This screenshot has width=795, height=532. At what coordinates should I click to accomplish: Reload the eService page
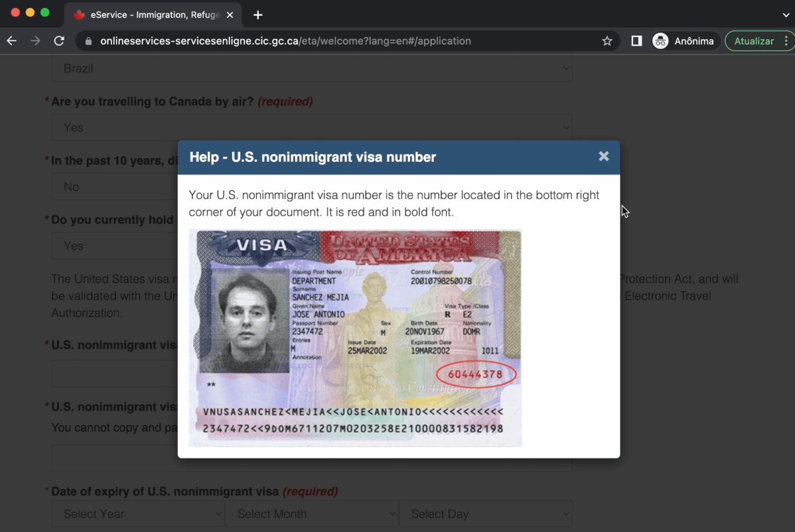point(59,41)
